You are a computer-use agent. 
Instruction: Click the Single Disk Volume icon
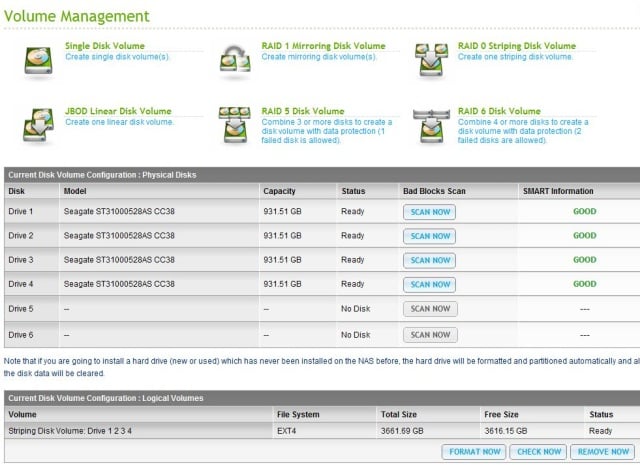pos(38,61)
